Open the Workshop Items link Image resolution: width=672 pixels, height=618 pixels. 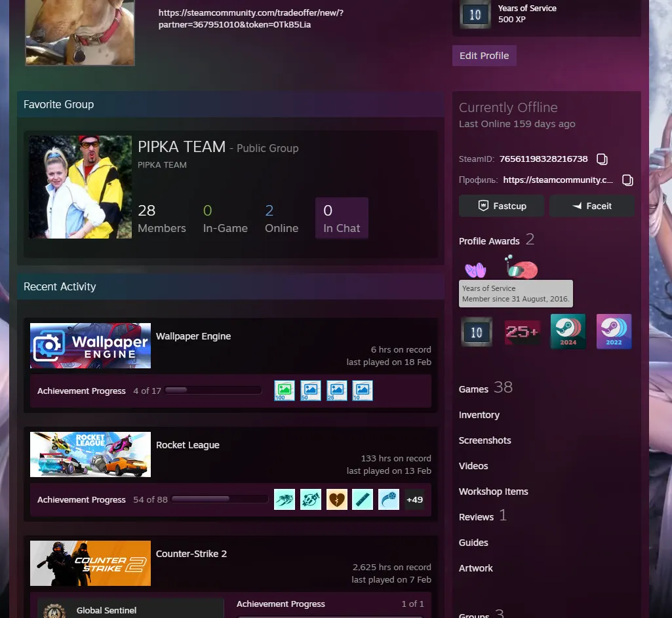tap(493, 492)
